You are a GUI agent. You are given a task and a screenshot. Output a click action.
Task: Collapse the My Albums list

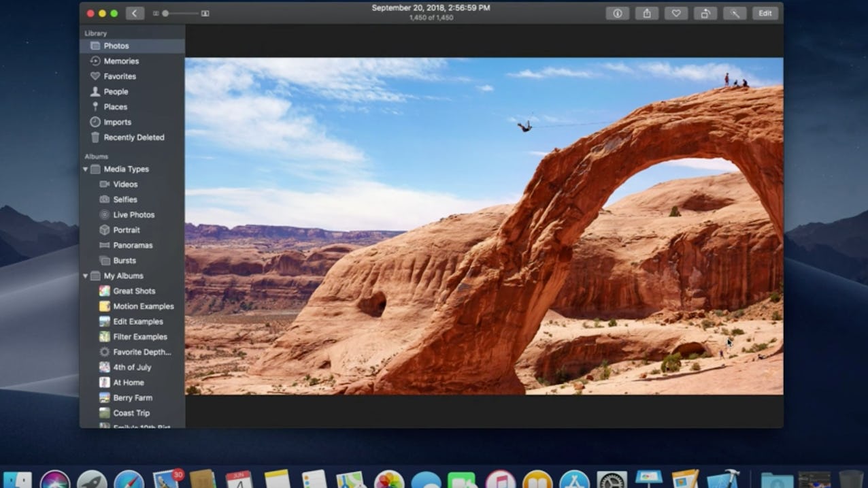pos(85,276)
